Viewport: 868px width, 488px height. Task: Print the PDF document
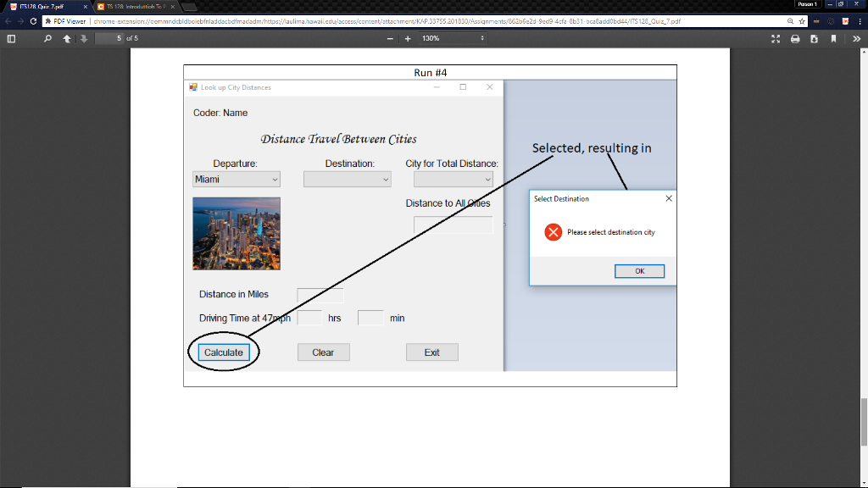point(795,39)
